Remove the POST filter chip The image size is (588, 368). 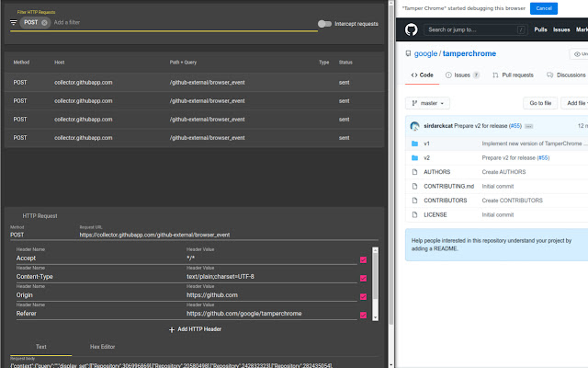tap(44, 22)
